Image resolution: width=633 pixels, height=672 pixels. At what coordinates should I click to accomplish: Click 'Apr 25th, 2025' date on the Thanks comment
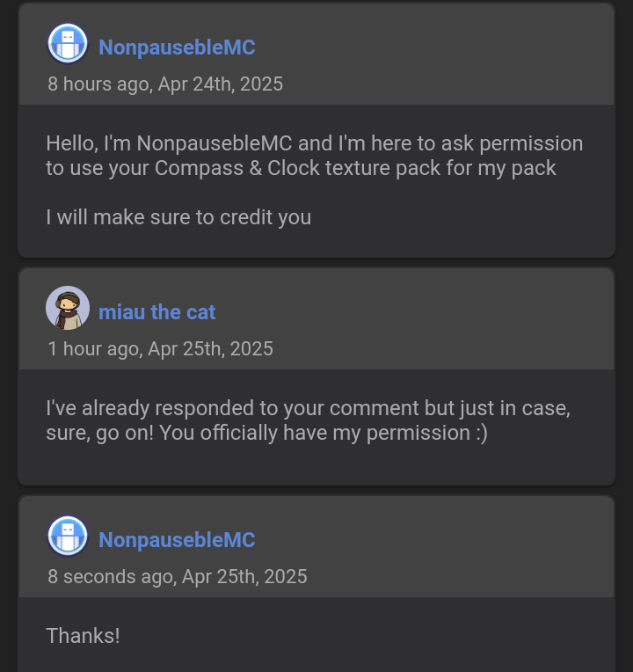[x=244, y=576]
